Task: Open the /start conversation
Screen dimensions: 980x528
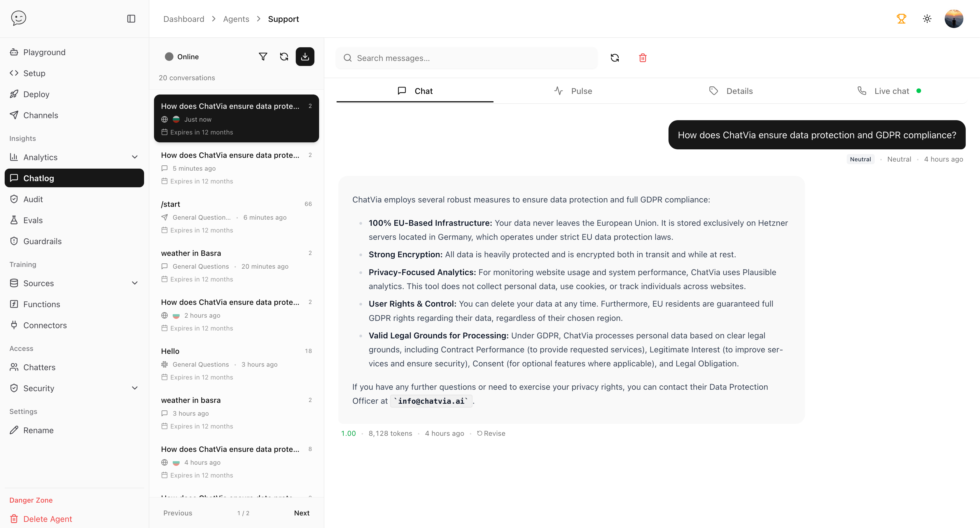Action: 236,217
